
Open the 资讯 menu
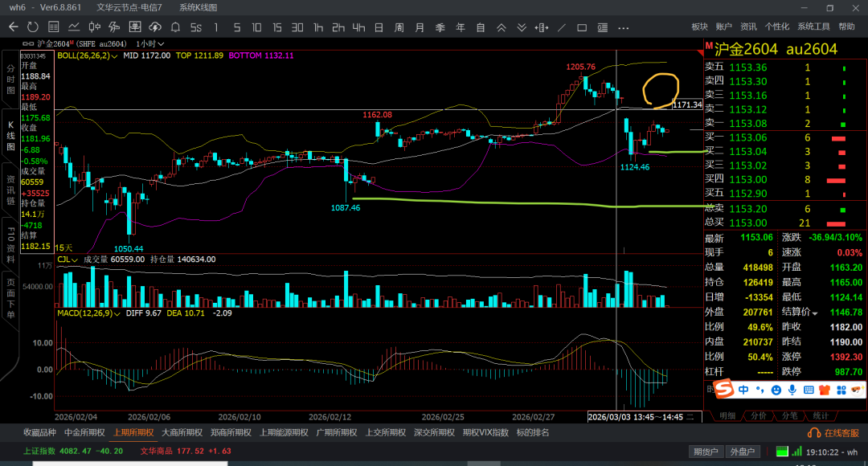[x=748, y=27]
